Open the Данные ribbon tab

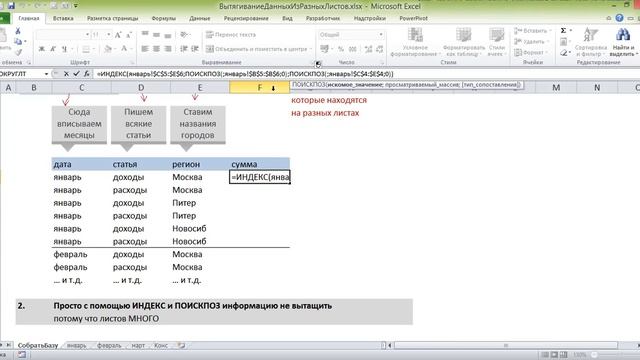200,18
